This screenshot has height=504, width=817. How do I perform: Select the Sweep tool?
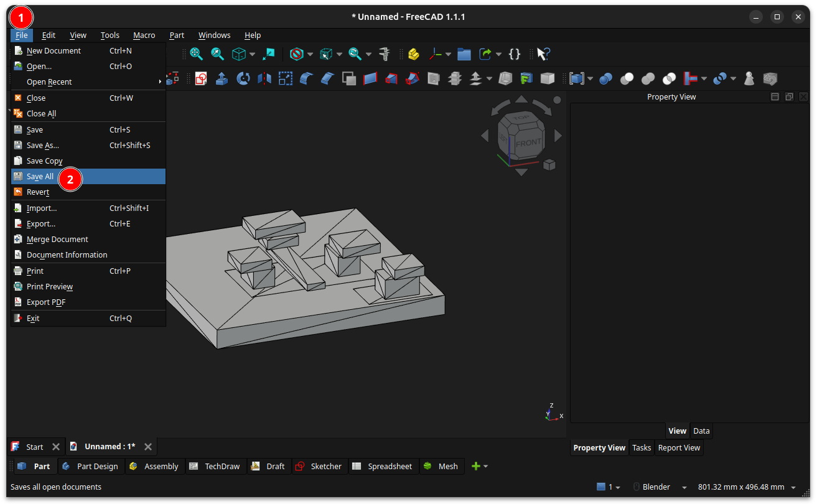[413, 78]
